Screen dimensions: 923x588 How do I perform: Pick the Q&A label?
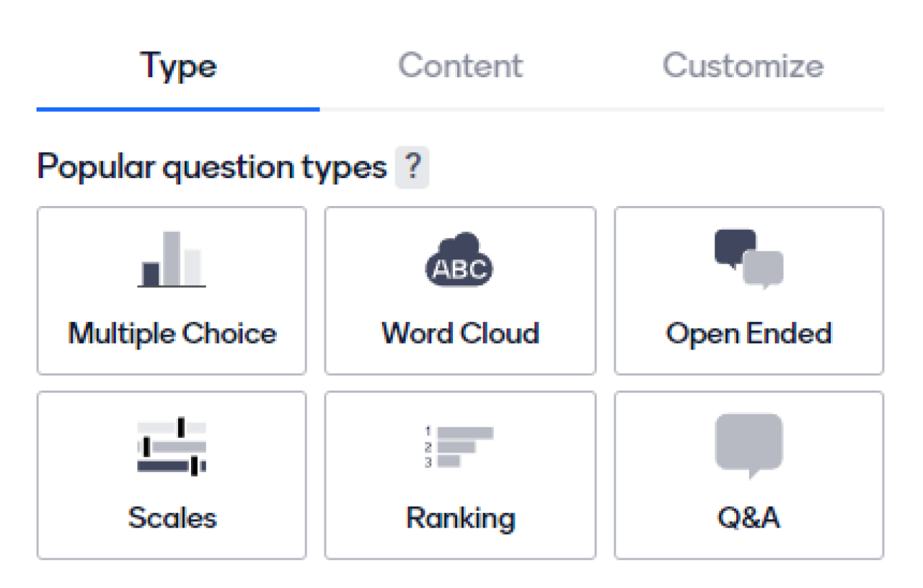(x=748, y=518)
